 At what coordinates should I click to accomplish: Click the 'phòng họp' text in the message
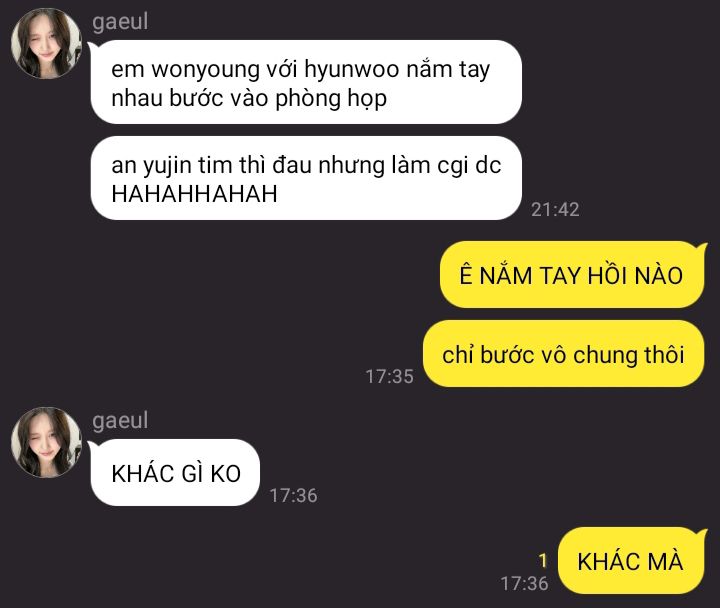tap(331, 98)
